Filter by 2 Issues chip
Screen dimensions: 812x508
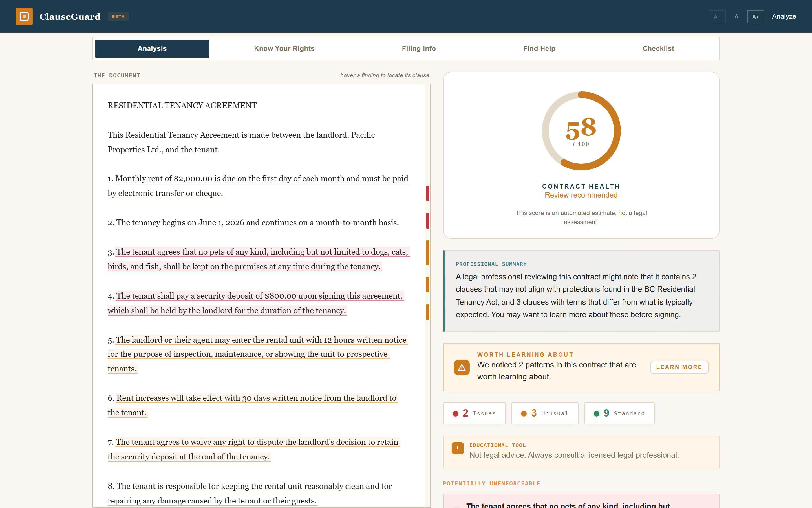pyautogui.click(x=474, y=413)
